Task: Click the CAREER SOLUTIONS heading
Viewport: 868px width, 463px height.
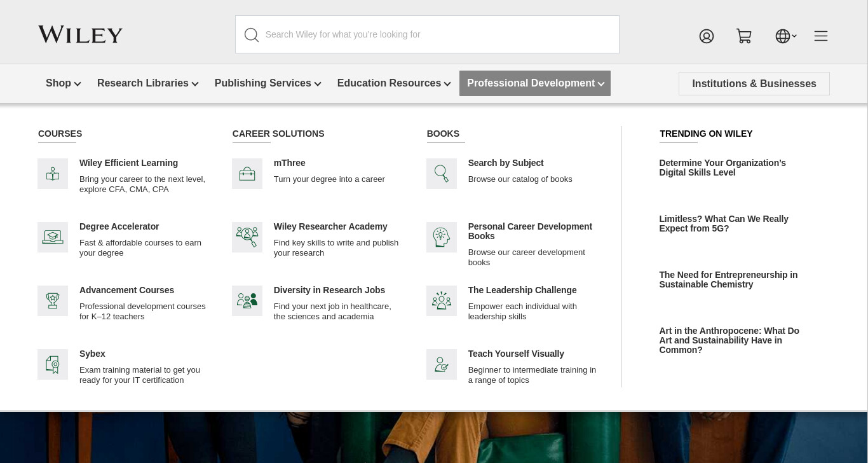Action: (x=278, y=134)
